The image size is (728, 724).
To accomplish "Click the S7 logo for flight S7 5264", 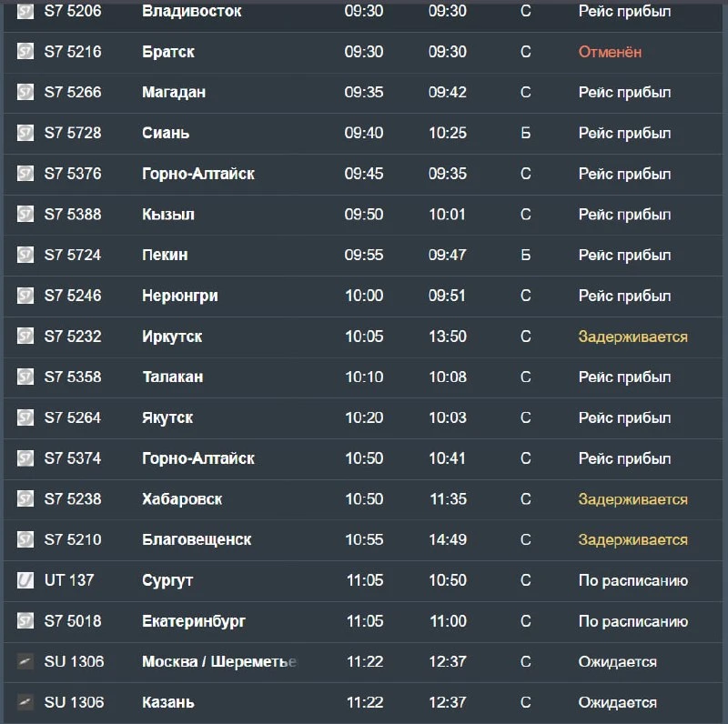I will point(25,417).
